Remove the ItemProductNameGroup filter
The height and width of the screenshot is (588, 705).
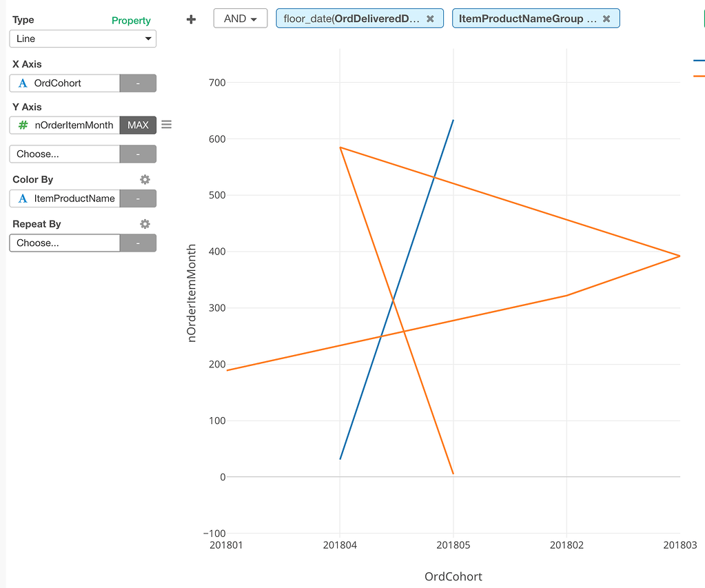tap(606, 19)
